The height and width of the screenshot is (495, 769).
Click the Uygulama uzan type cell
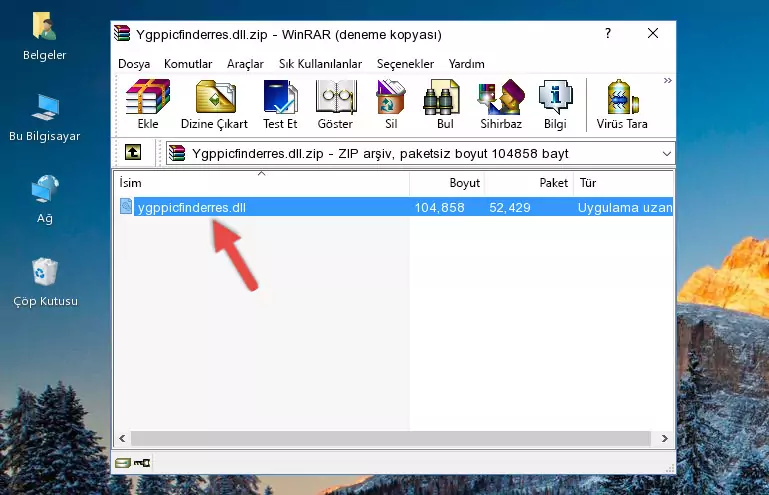click(x=624, y=208)
